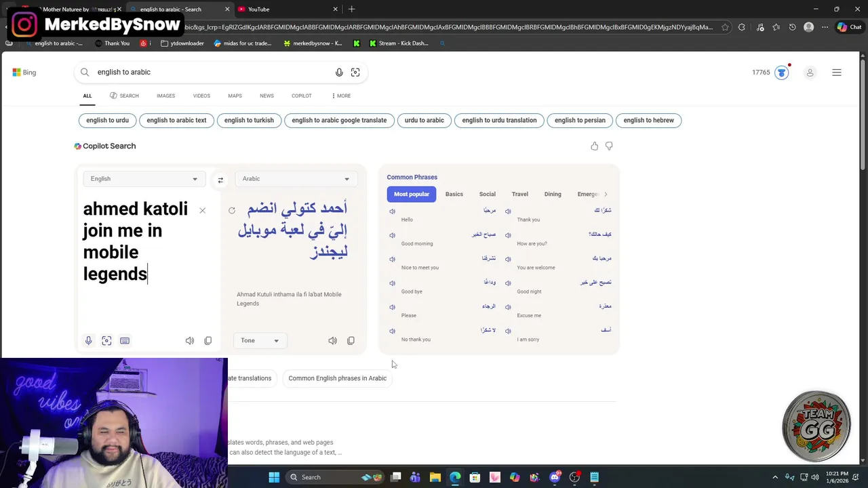The height and width of the screenshot is (488, 868).
Task: Open Arabic target language dropdown
Action: 296,179
